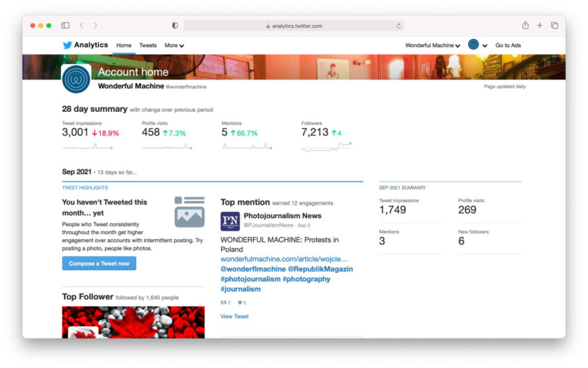The image size is (588, 368).
Task: Click the Mentions sparkline chart
Action: click(x=247, y=146)
